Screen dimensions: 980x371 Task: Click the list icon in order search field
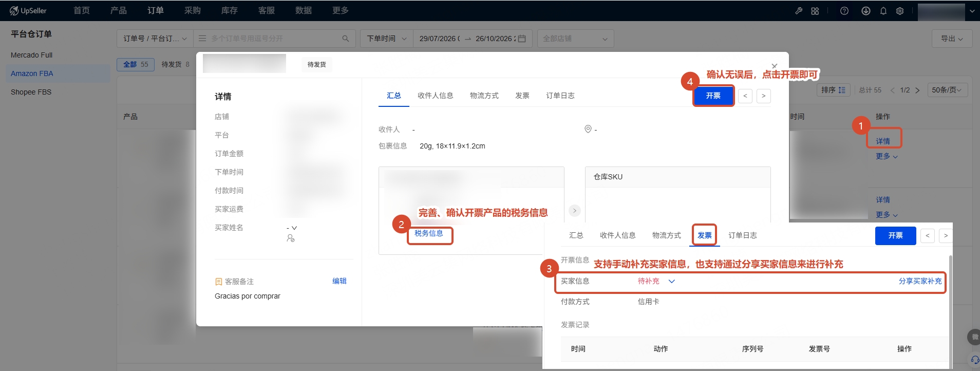point(202,39)
